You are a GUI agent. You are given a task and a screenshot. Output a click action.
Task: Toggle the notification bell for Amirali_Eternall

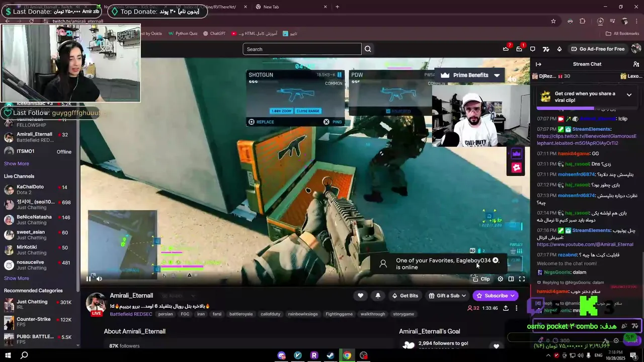pyautogui.click(x=378, y=296)
